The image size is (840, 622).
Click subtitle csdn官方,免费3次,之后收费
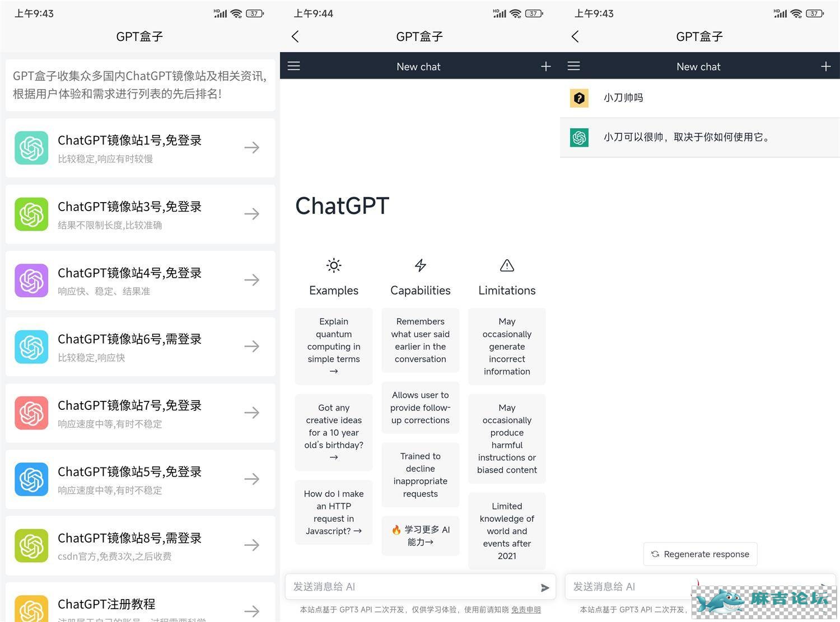[115, 556]
